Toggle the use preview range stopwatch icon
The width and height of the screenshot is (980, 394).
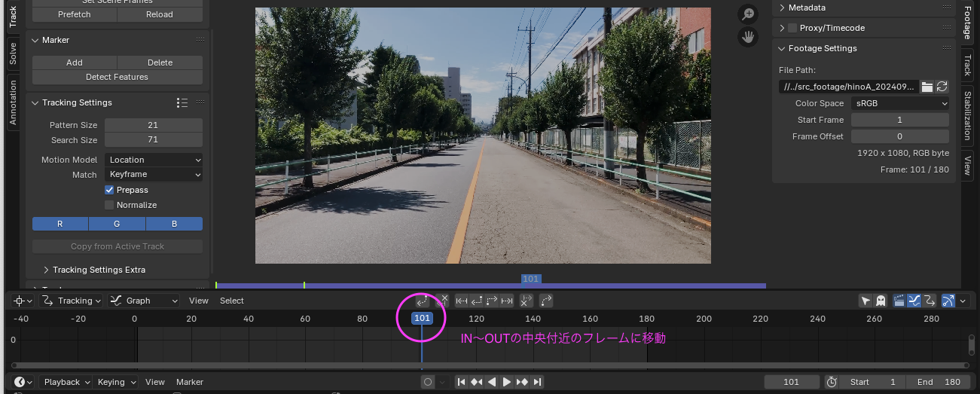pos(832,382)
